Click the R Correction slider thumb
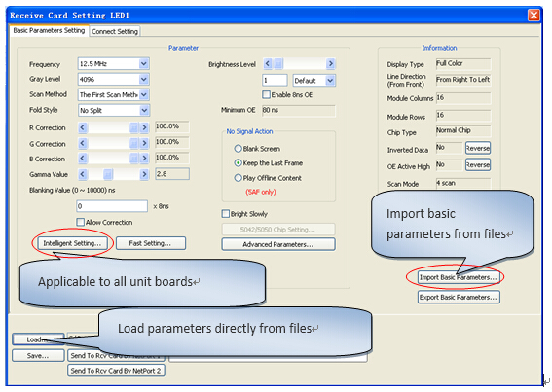 (133, 127)
